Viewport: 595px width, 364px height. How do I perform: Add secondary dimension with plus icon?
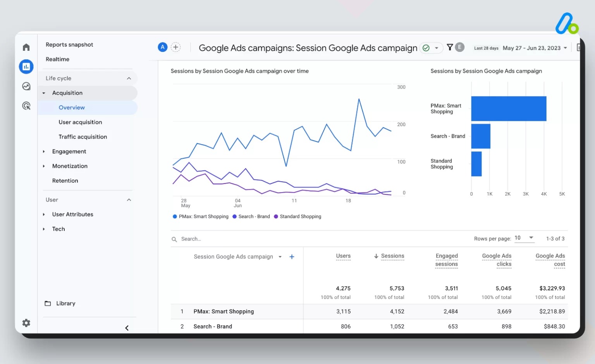(x=292, y=257)
